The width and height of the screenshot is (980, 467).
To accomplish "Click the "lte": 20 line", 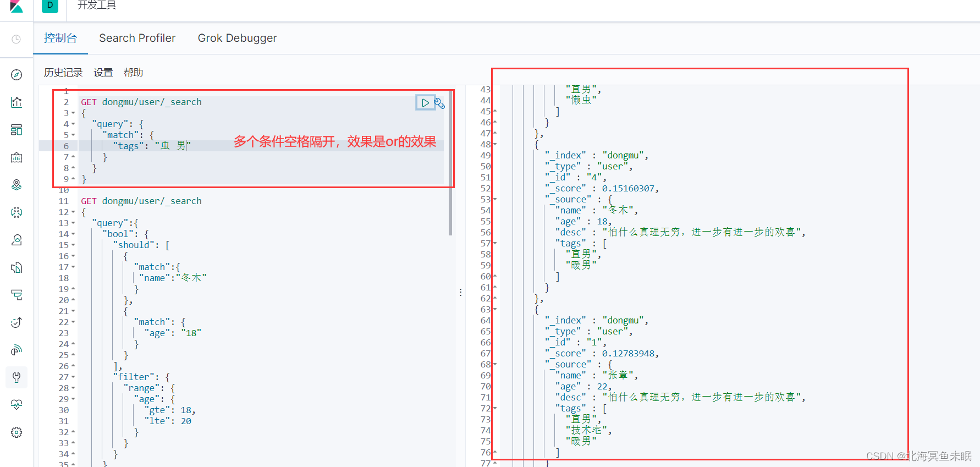I will (x=168, y=421).
